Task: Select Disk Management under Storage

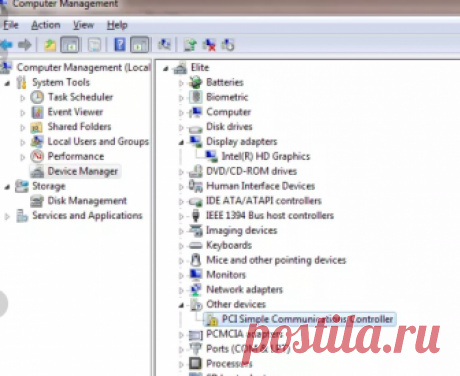Action: point(87,200)
